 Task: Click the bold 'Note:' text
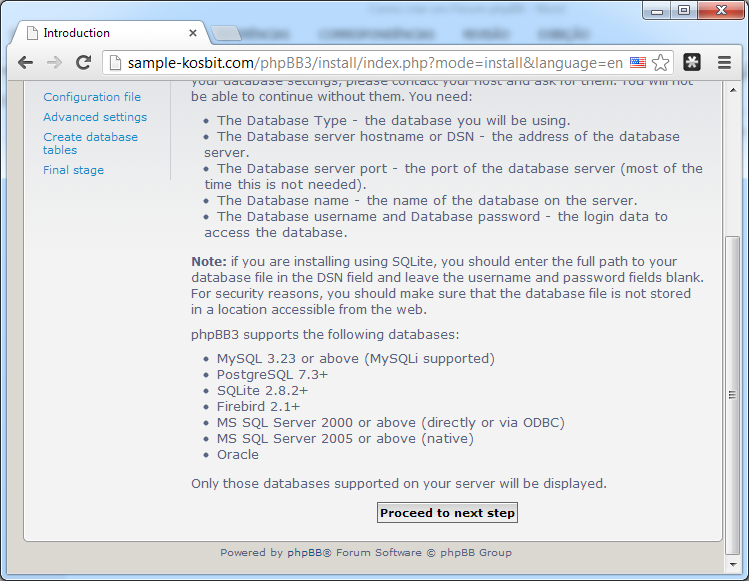tap(209, 262)
